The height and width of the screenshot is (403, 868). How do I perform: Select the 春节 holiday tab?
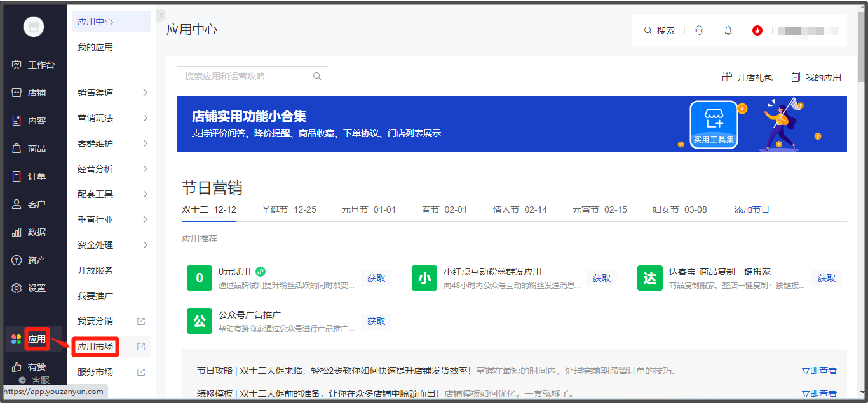pos(444,209)
